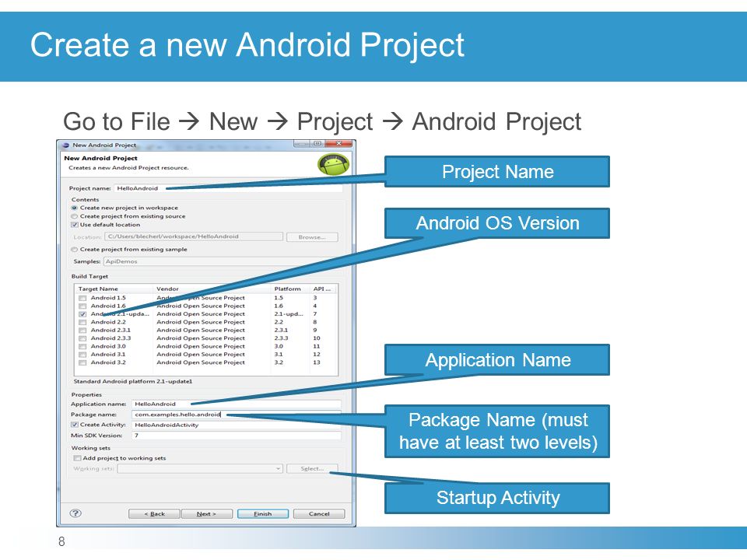
Task: Click the Next button
Action: pyautogui.click(x=207, y=514)
